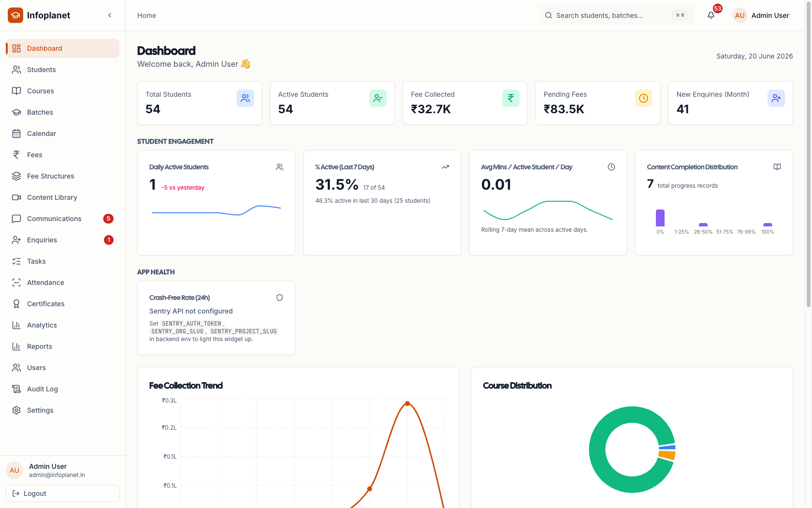This screenshot has width=812, height=508.
Task: Open the Calendar page
Action: pos(63,134)
